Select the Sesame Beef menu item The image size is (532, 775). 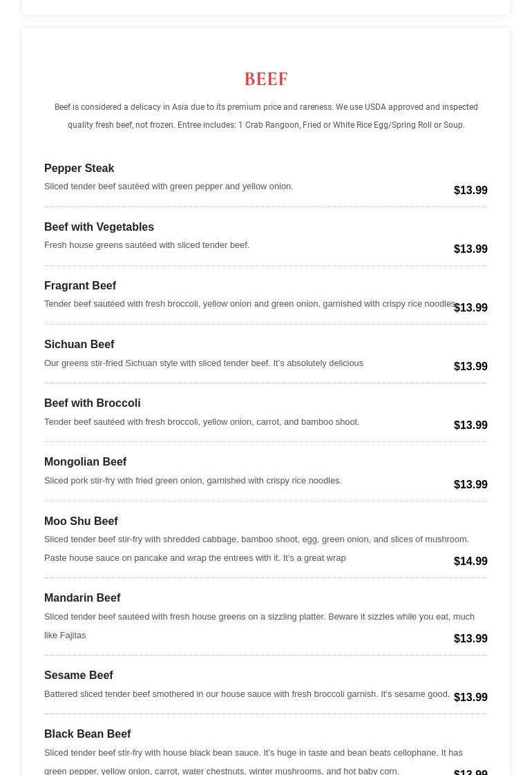(x=78, y=675)
